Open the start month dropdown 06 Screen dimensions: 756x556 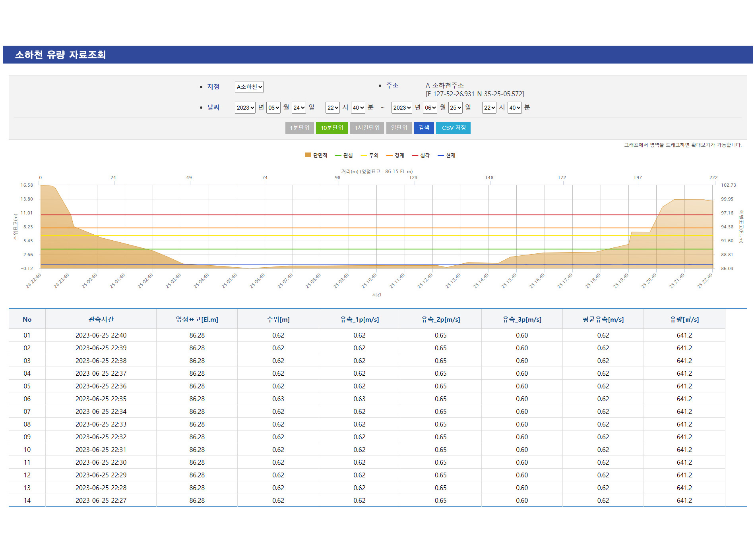(273, 108)
